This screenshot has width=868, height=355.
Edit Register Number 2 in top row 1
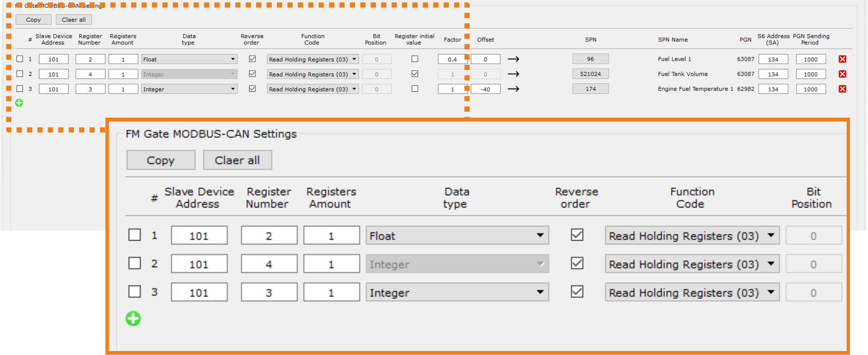(x=90, y=59)
